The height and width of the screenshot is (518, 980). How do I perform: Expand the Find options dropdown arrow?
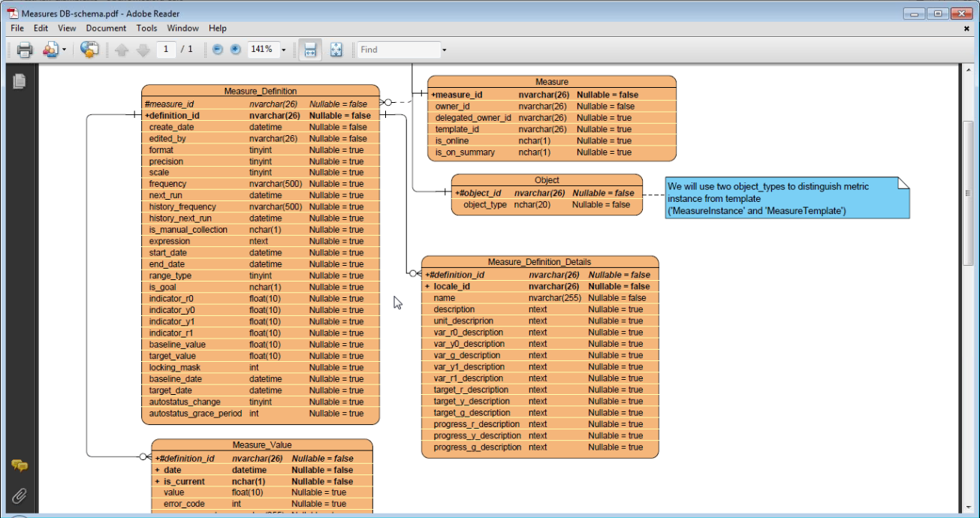444,50
